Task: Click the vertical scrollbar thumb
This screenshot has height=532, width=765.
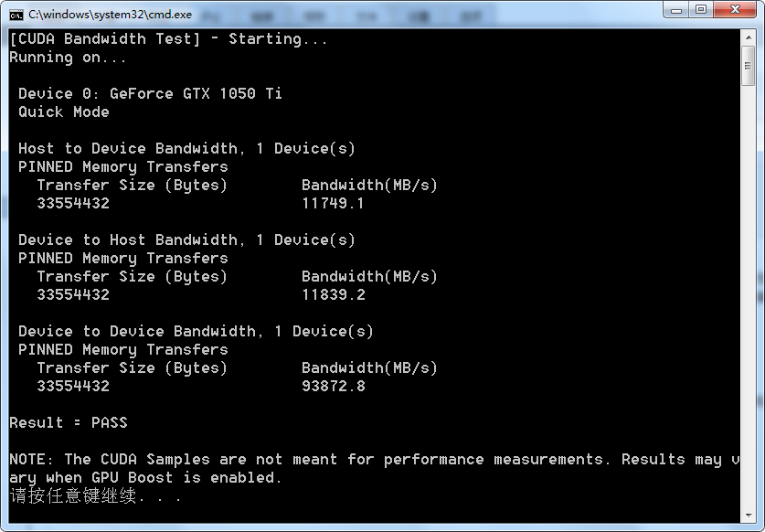Action: tap(748, 66)
